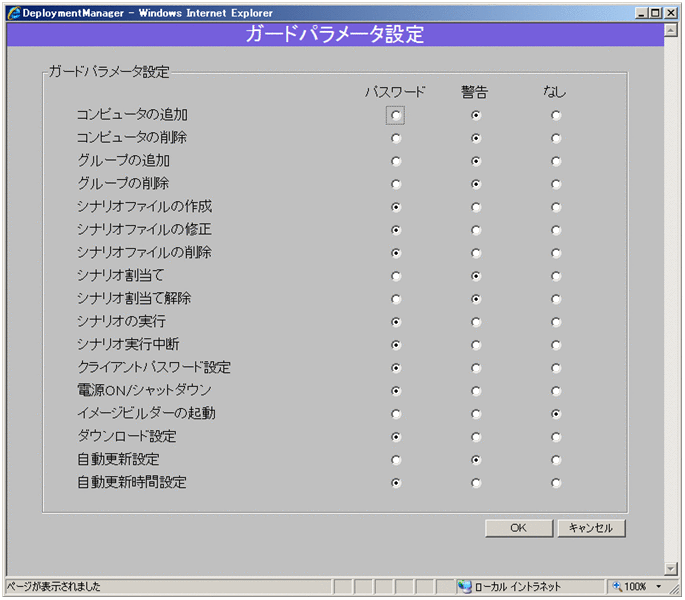Select 警告 for 電源ON/シャットダウン
Screen dimensions: 685x600
click(476, 391)
